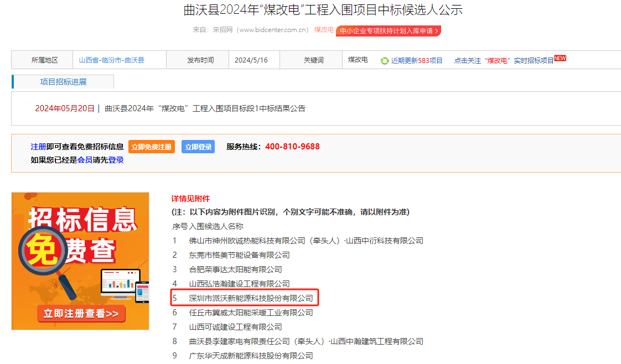Screen dimensions: 621x364
Task: Open 点击关注"煤改电"实时招标项目 link
Action: click(x=503, y=61)
